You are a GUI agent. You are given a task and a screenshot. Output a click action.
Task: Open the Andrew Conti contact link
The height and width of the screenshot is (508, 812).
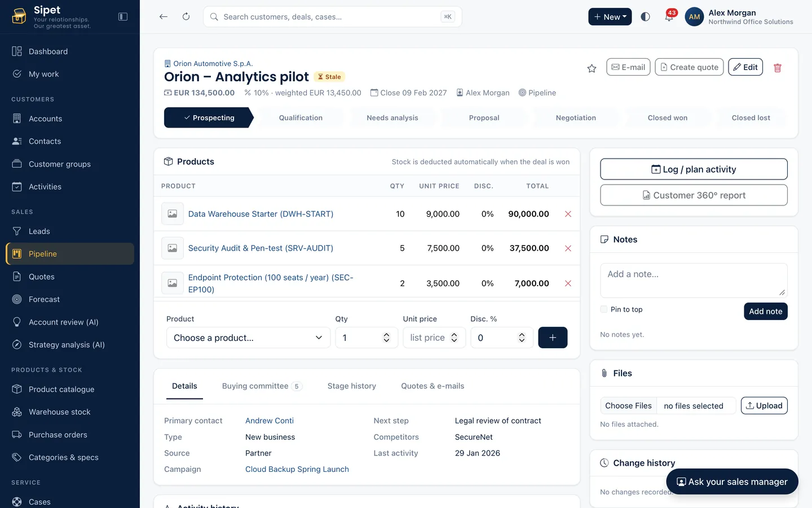pyautogui.click(x=270, y=421)
